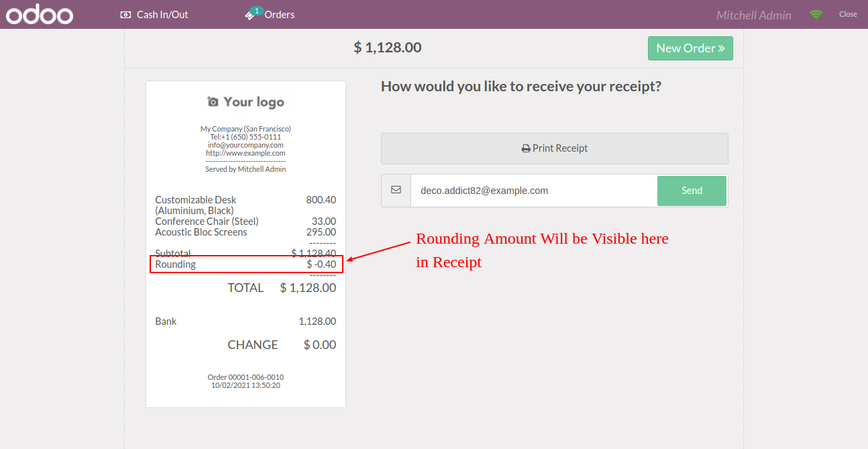Image resolution: width=868 pixels, height=449 pixels.
Task: Click the printer icon on Print Receipt
Action: pyautogui.click(x=526, y=148)
